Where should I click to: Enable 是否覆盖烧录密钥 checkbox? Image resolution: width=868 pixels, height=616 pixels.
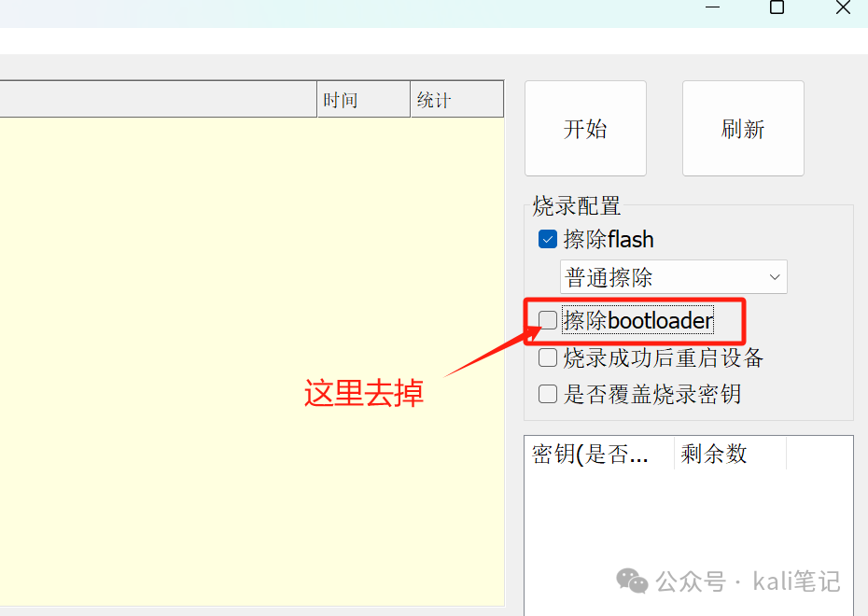pyautogui.click(x=548, y=394)
